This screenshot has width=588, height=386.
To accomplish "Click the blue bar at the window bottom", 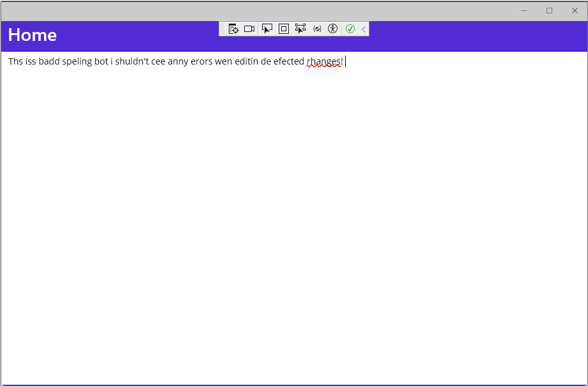I will coord(294,383).
